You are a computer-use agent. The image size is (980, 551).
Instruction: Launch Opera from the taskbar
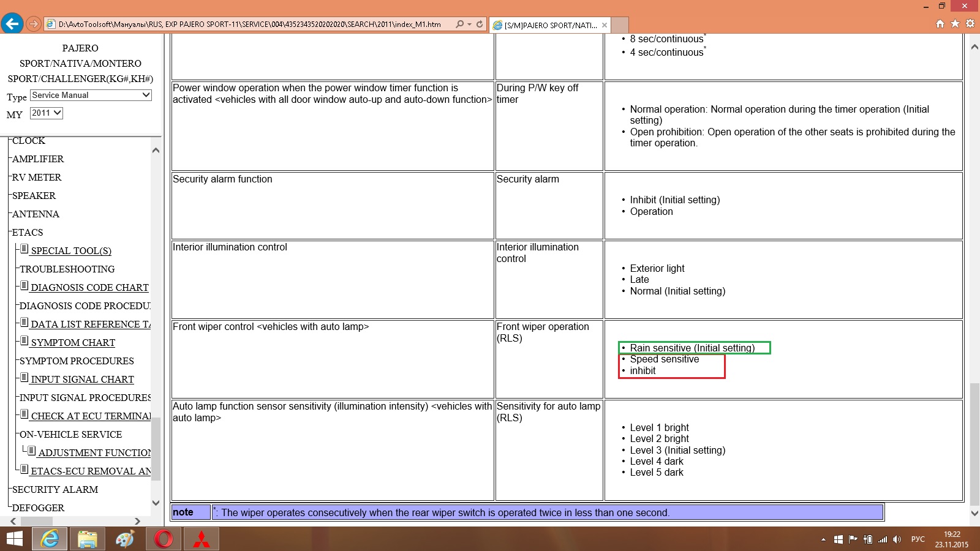(x=164, y=539)
